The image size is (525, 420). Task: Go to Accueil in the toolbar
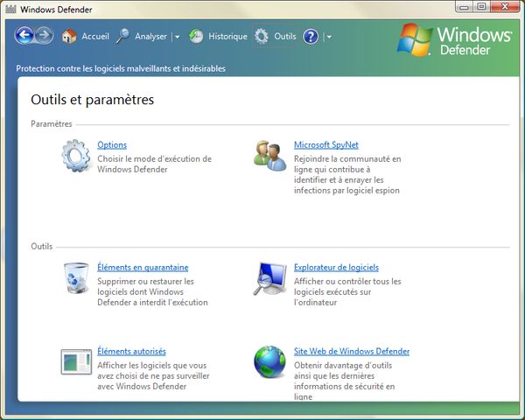coord(85,37)
